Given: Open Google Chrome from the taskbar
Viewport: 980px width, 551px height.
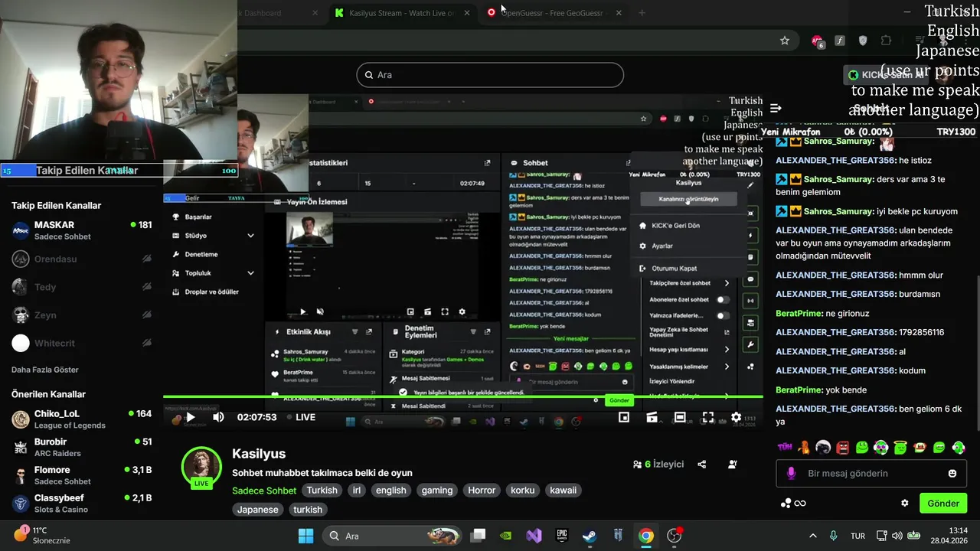Looking at the screenshot, I should coord(646,536).
